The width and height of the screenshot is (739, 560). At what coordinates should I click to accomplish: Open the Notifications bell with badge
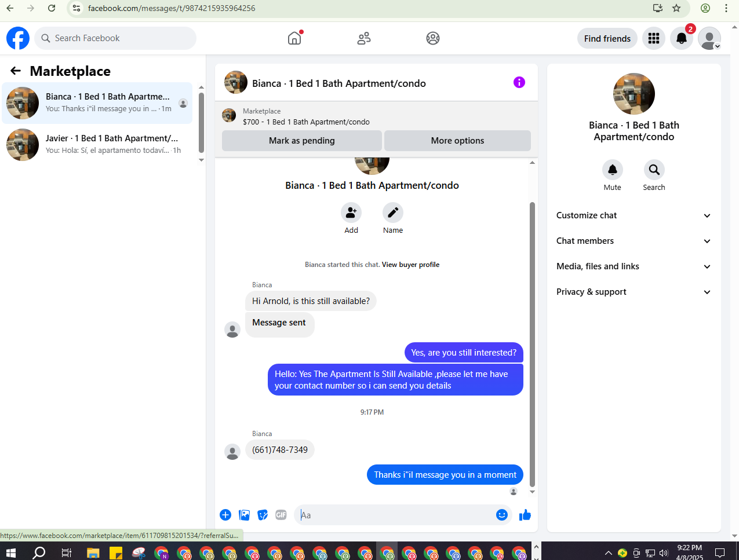click(682, 38)
